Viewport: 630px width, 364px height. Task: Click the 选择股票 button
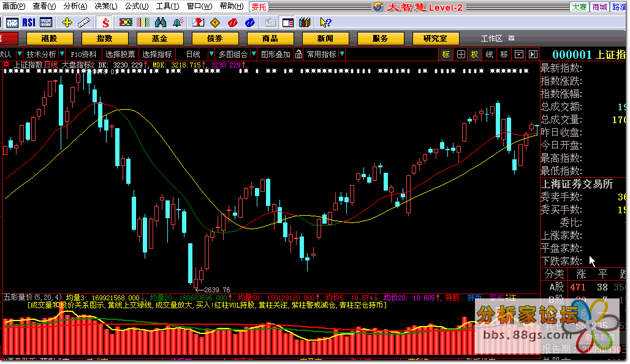point(120,55)
